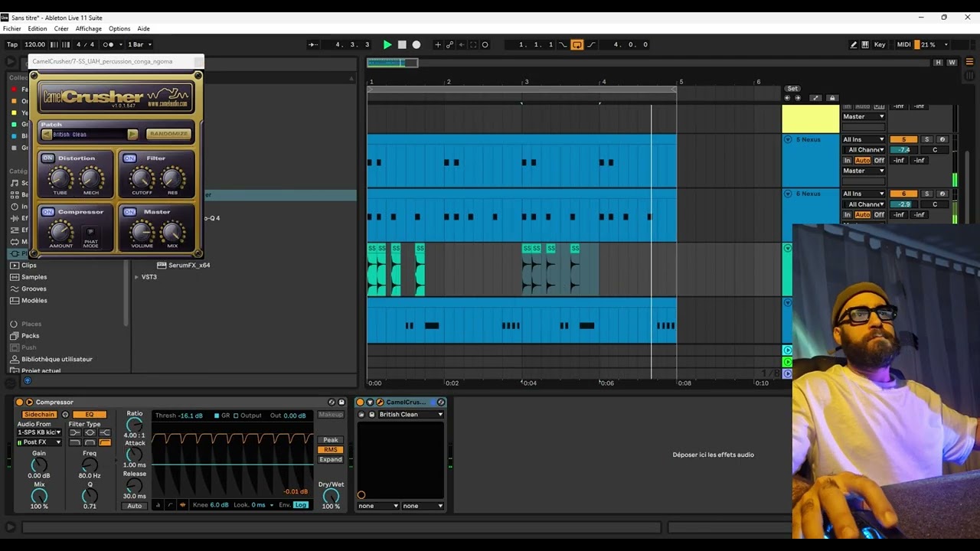Select SerumFX_x64 plugin entry

[x=189, y=265]
